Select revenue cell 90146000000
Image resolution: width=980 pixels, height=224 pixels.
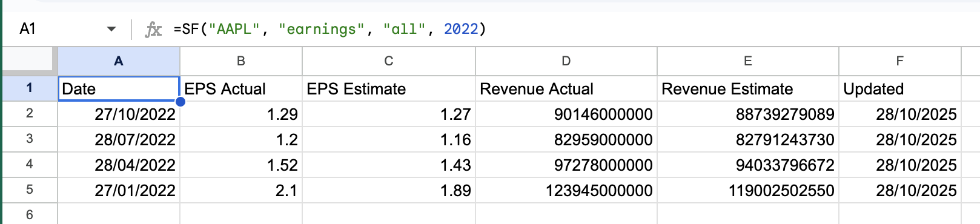[566, 114]
